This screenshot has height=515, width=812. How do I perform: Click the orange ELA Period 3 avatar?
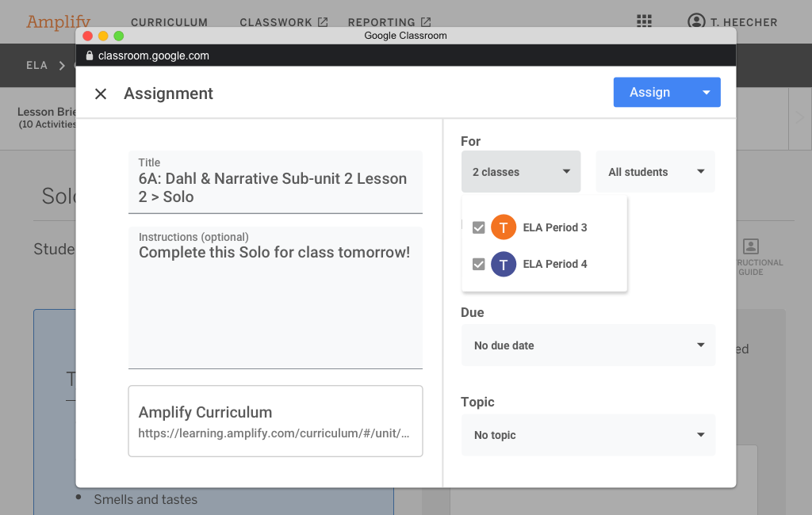tap(504, 227)
